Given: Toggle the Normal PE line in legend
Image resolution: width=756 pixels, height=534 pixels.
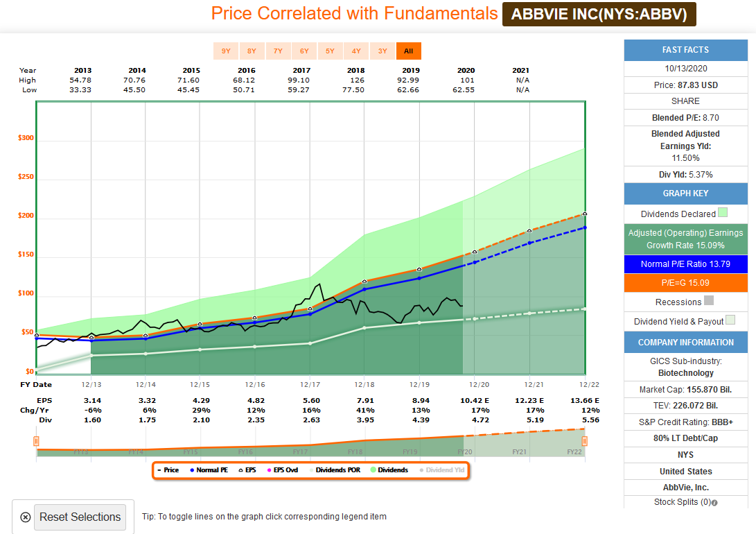Looking at the screenshot, I should click(209, 470).
